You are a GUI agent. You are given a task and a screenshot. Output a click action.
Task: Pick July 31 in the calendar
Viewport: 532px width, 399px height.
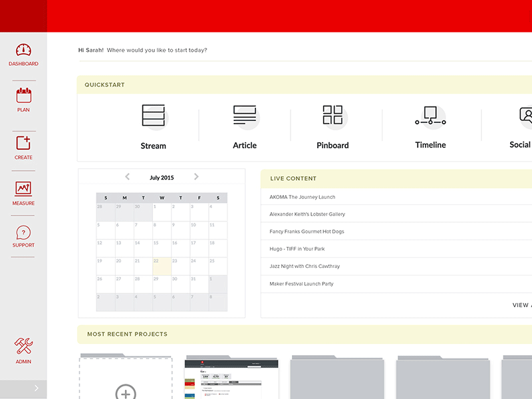[x=199, y=284]
